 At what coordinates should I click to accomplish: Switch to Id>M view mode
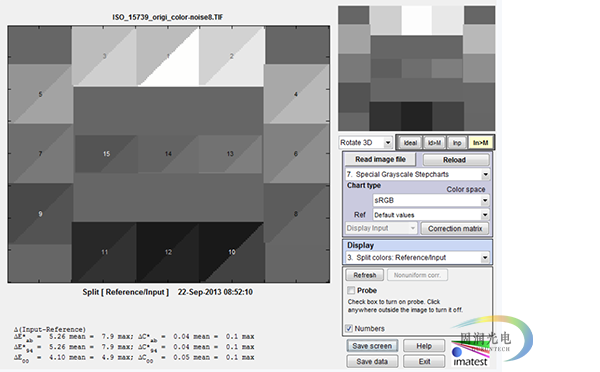point(434,143)
